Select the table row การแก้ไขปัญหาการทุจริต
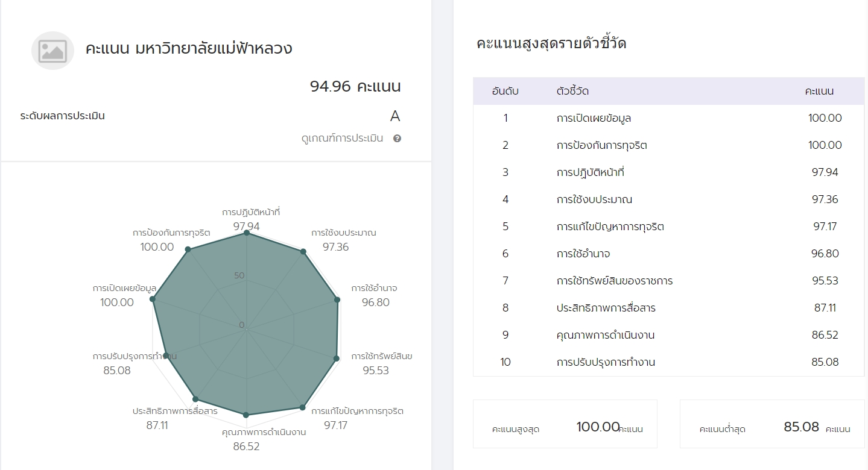This screenshot has width=868, height=470. (668, 227)
